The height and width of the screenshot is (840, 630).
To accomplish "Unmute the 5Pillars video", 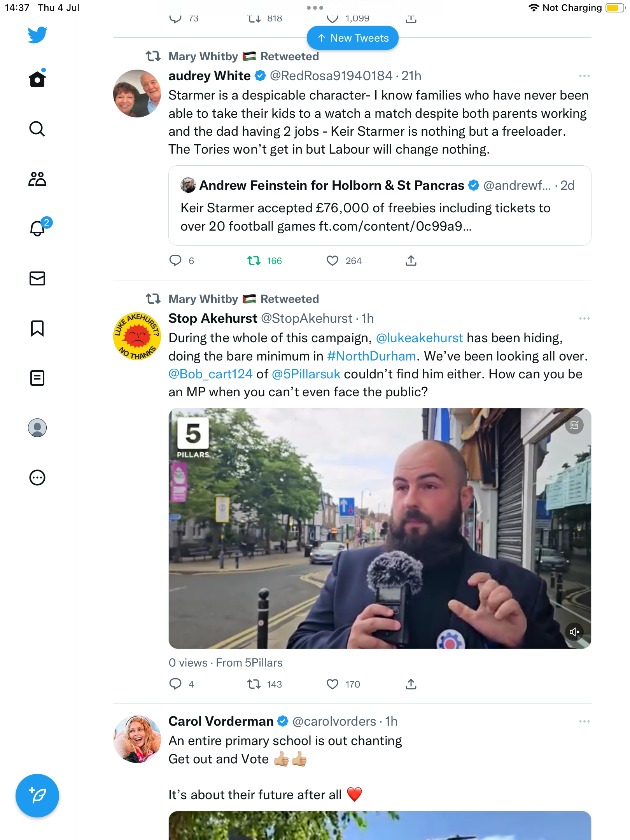I will 574,632.
